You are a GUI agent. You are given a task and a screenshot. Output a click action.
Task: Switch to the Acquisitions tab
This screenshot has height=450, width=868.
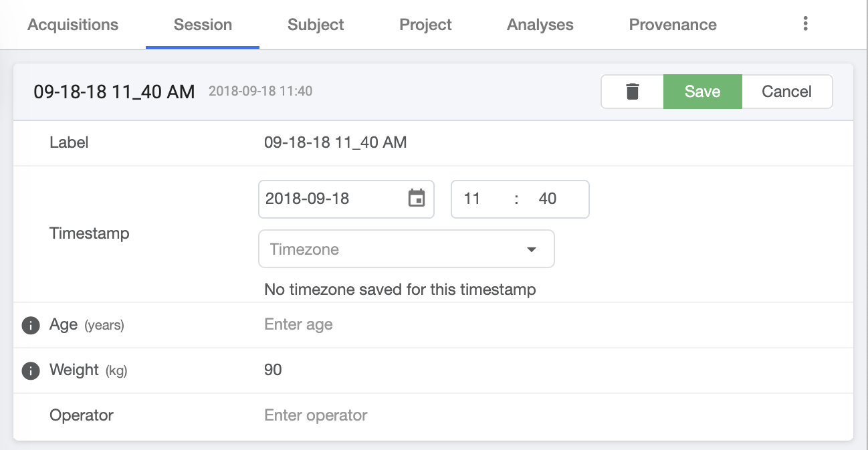click(x=73, y=25)
